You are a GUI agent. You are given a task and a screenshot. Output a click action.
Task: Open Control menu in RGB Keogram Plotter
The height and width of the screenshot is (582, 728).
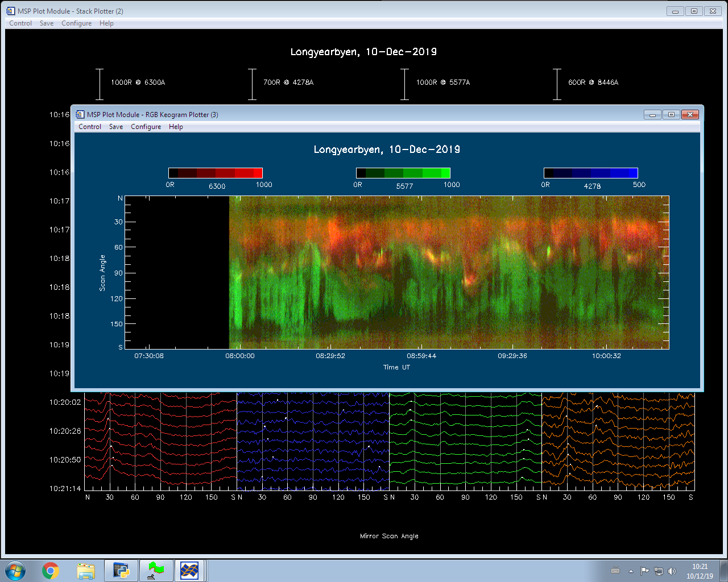coord(90,127)
